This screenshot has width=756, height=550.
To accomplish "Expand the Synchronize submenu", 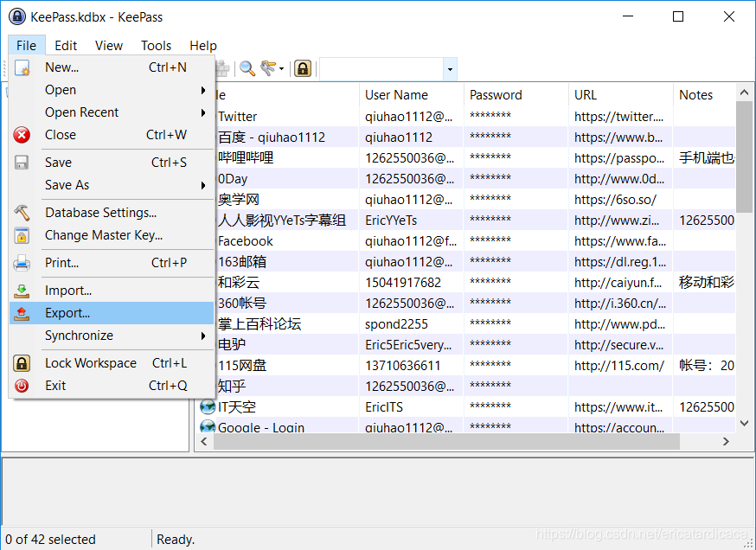I will (x=203, y=336).
